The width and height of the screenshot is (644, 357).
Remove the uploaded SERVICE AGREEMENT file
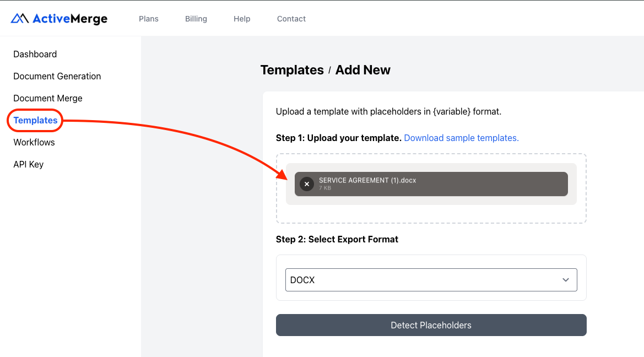(x=306, y=184)
